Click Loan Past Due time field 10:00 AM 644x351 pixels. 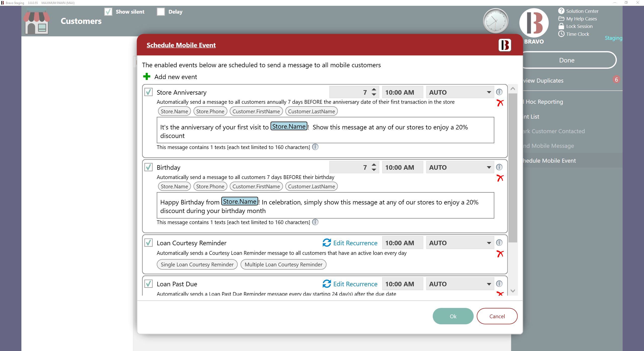pyautogui.click(x=403, y=284)
